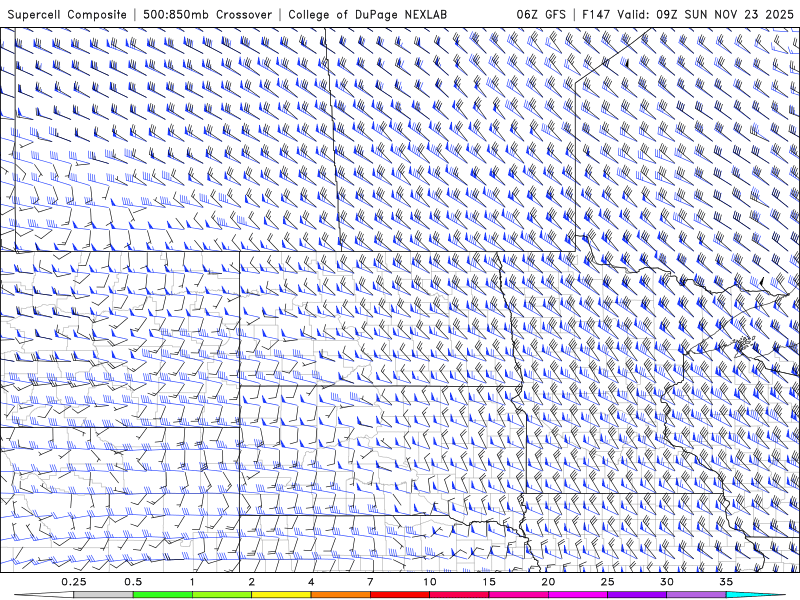This screenshot has width=800, height=600.
Task: Click the "30" legend value
Action: 666,582
